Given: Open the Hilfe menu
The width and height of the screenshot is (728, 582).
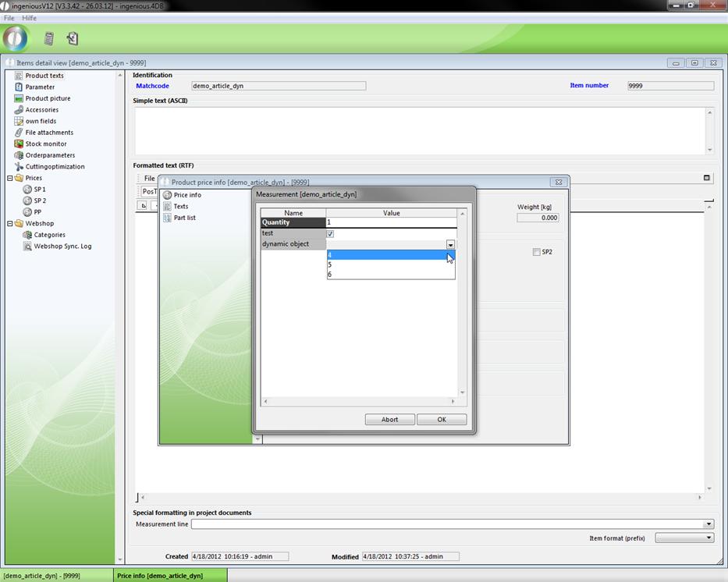Looking at the screenshot, I should (29, 18).
